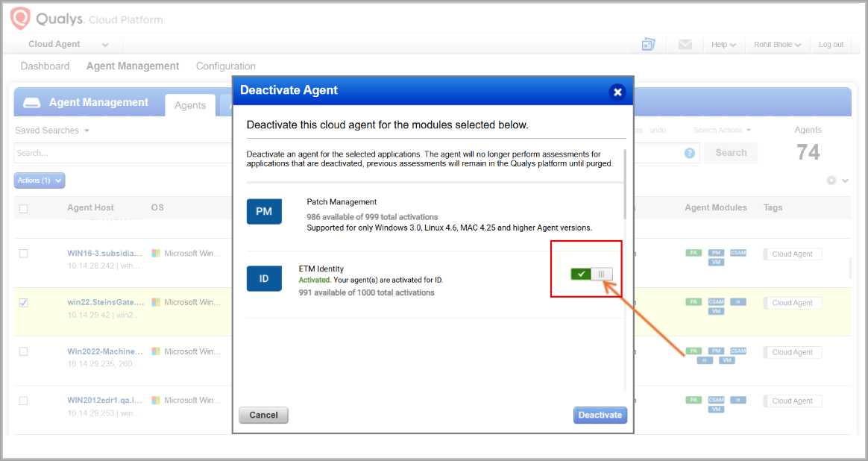Check the Win2022-Machine agent checkbox
The width and height of the screenshot is (868, 461).
[23, 351]
